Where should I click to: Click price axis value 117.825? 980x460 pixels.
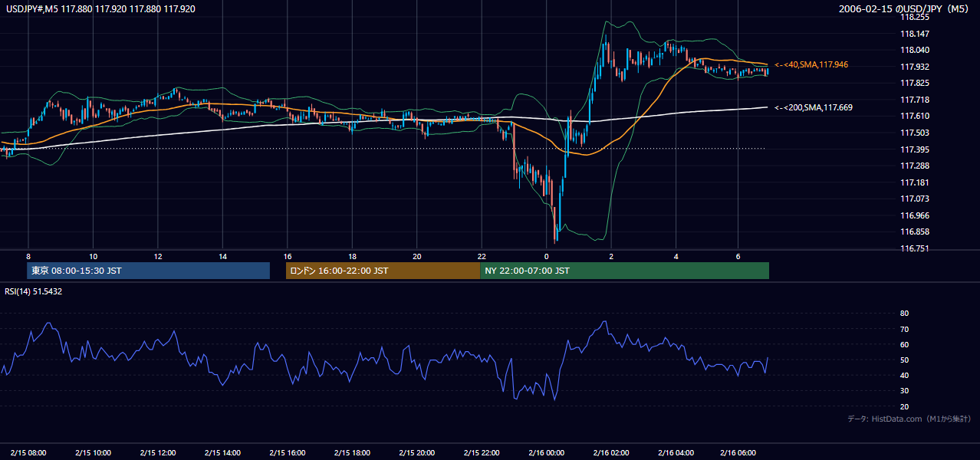[x=913, y=83]
